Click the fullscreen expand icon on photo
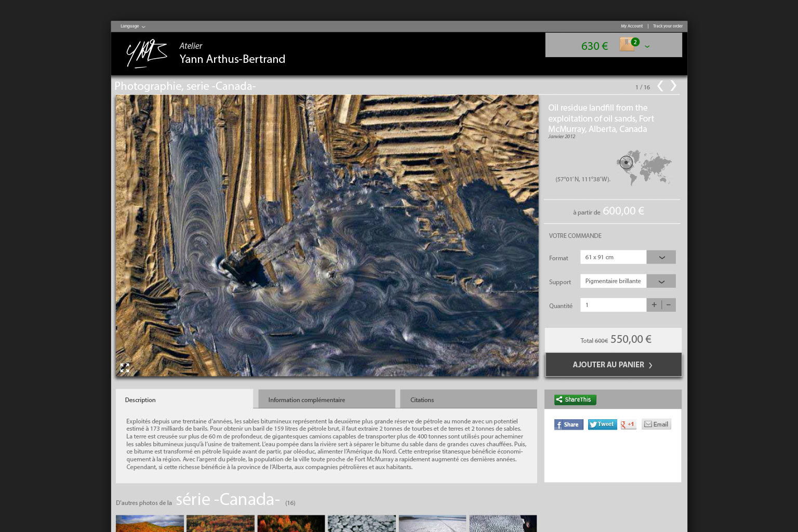 click(125, 368)
